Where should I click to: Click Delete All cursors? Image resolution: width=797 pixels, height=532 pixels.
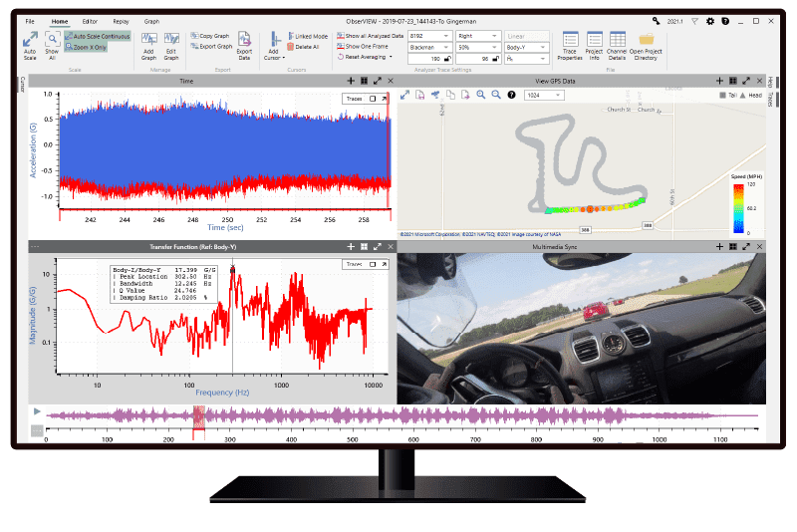pyautogui.click(x=303, y=47)
